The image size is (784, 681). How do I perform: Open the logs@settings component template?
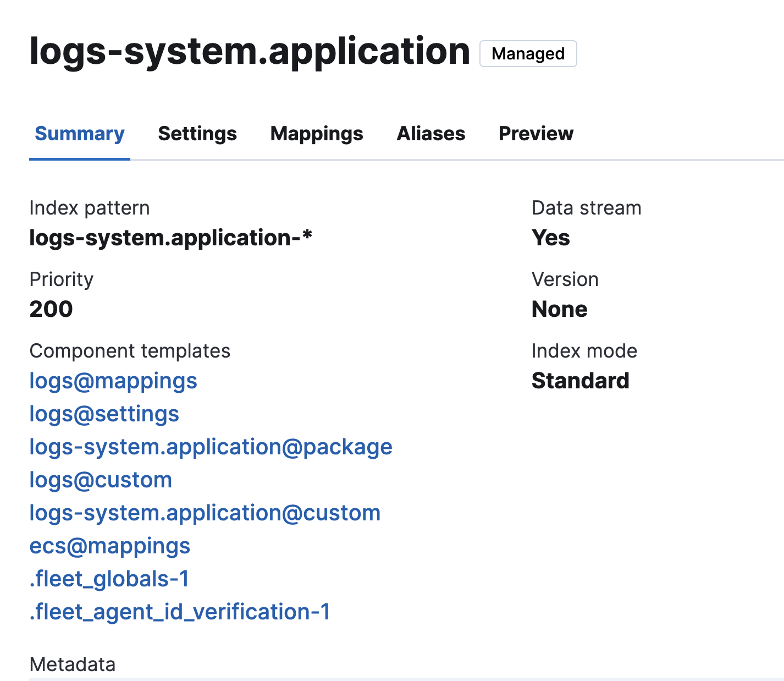click(x=104, y=413)
